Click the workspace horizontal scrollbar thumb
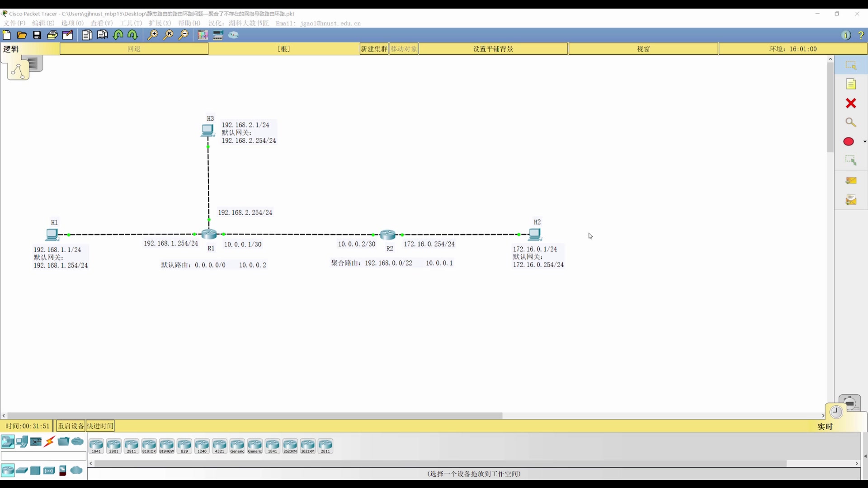This screenshot has height=488, width=868. [255, 416]
